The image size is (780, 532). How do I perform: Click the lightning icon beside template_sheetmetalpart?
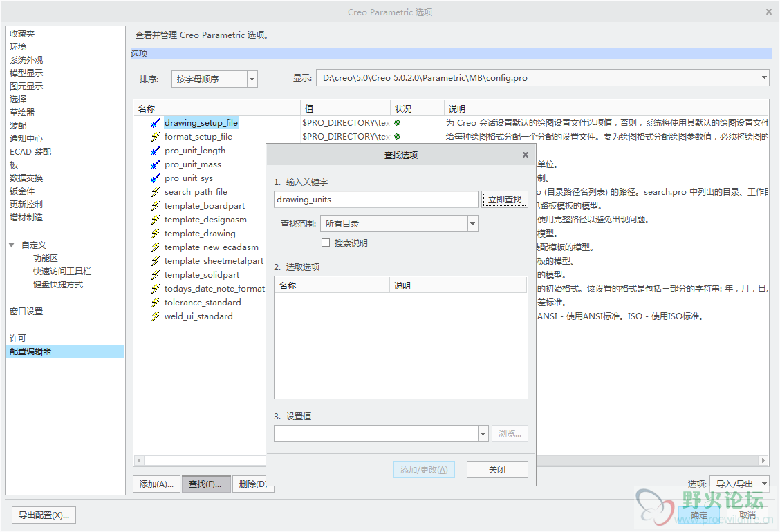[156, 261]
